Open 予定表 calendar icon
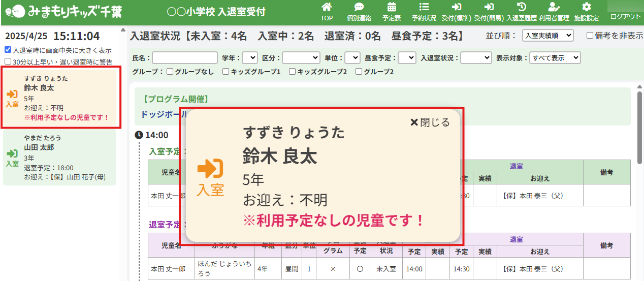 click(x=392, y=8)
